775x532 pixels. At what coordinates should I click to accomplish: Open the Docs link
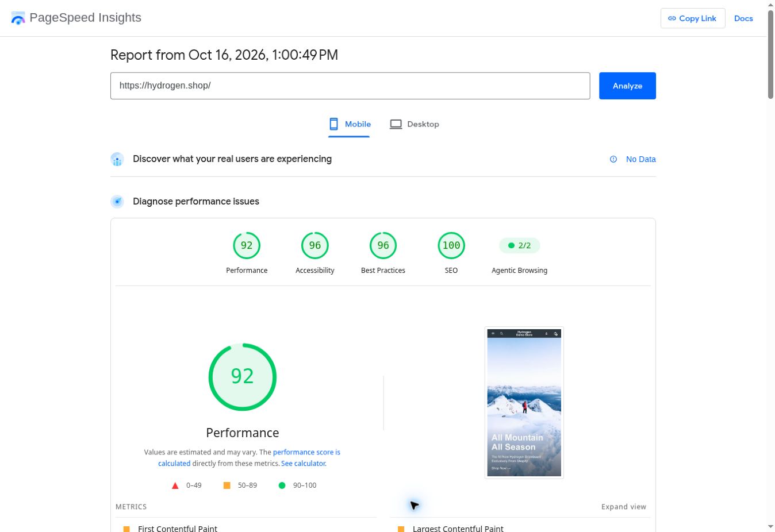pyautogui.click(x=743, y=18)
